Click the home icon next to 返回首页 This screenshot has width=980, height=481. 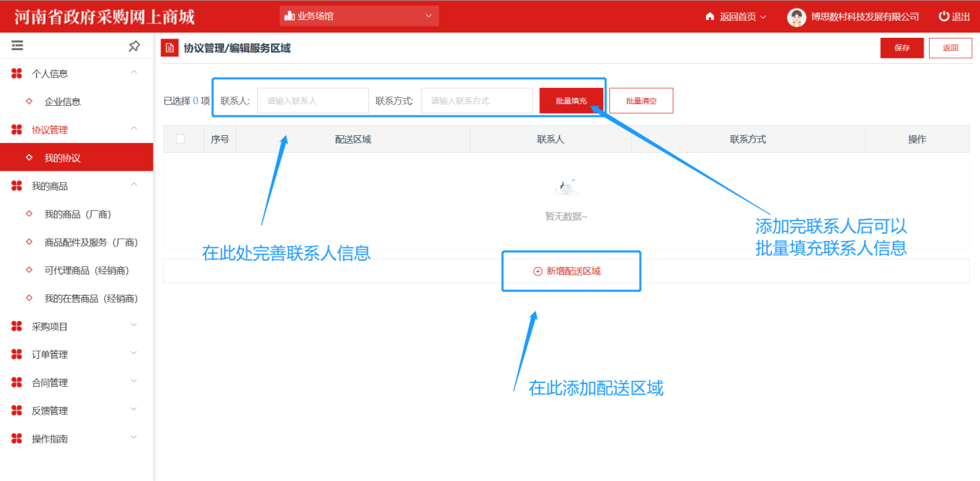710,16
